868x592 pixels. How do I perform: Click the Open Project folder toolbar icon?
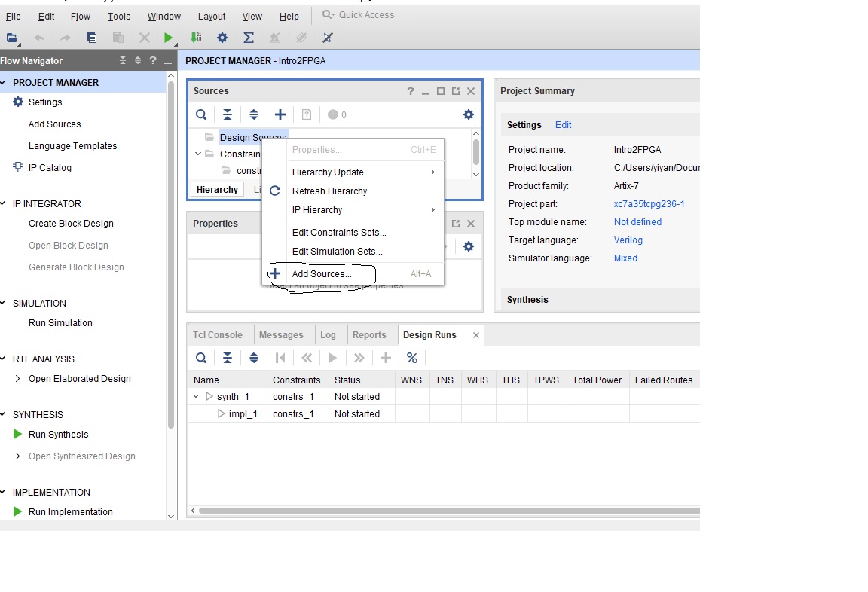pyautogui.click(x=11, y=38)
